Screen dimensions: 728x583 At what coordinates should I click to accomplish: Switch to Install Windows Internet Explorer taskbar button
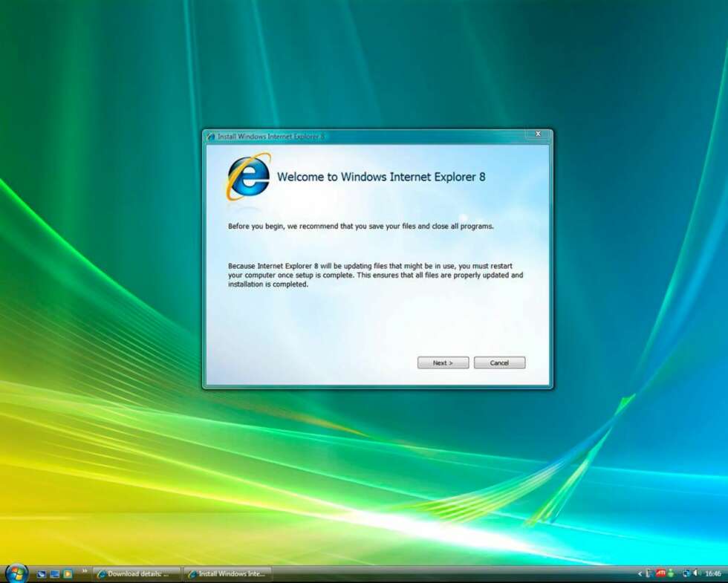tap(227, 573)
